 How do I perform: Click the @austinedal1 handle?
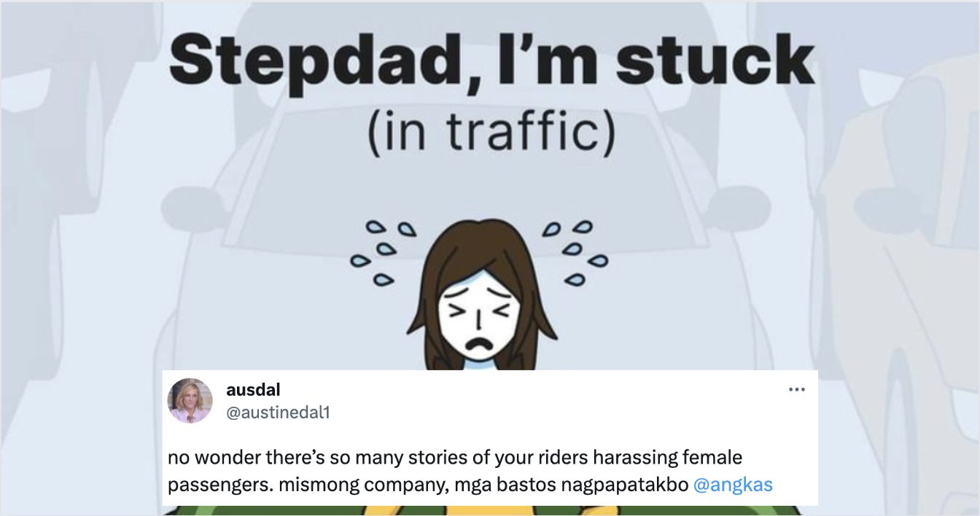(279, 413)
